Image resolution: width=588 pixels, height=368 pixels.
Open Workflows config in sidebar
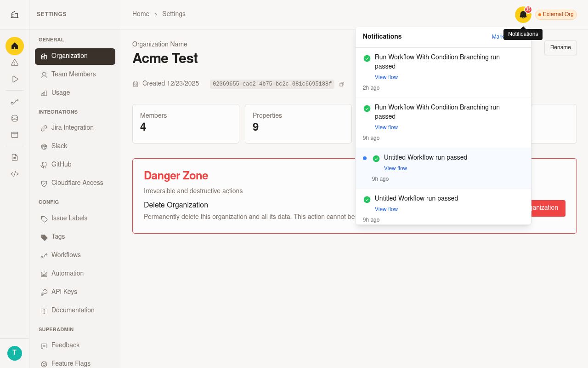tap(75, 255)
